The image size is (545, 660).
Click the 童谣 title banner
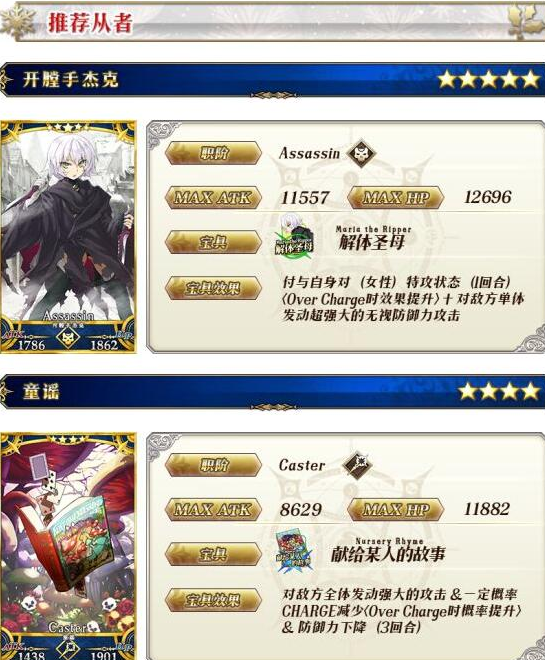pos(272,391)
